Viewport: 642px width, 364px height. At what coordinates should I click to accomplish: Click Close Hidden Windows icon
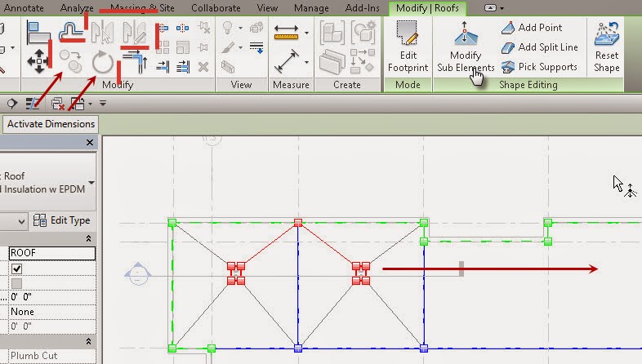[58, 104]
